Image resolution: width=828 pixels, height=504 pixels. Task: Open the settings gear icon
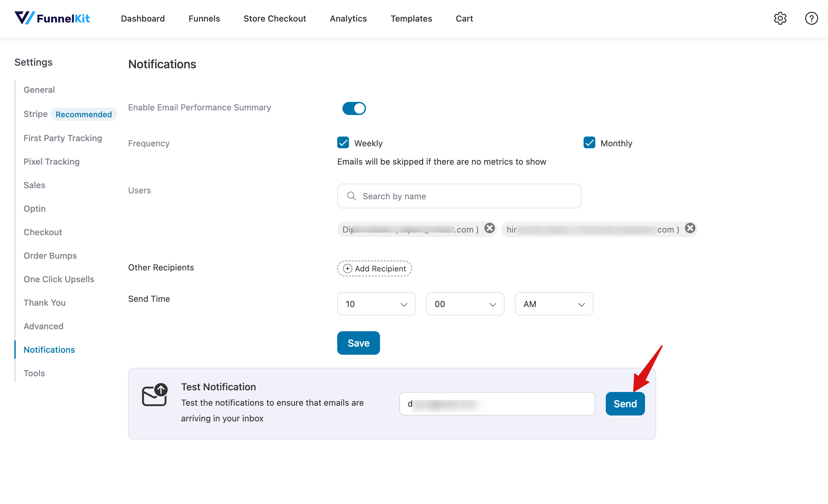click(x=780, y=19)
